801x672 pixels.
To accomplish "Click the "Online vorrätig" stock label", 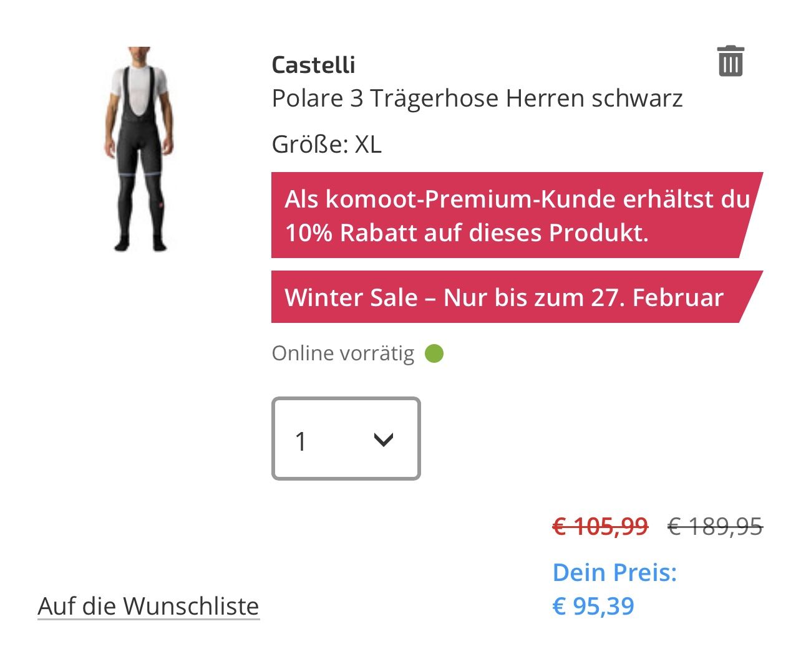I will (343, 353).
